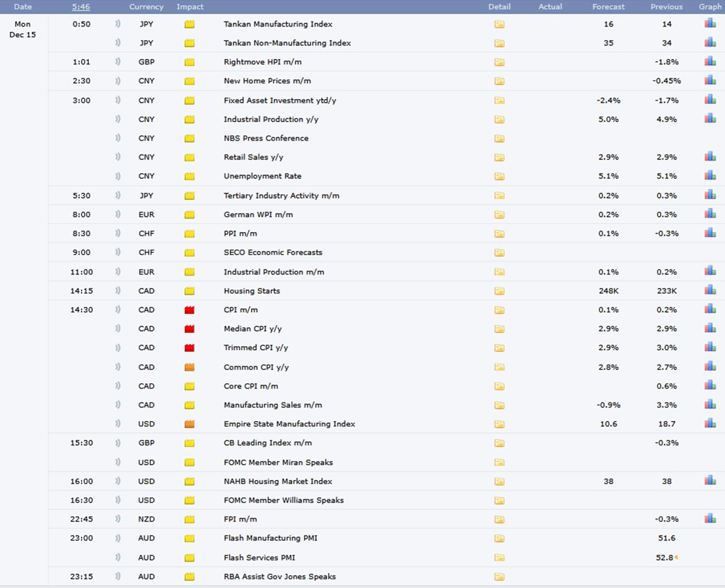Show graph for NAHB Housing Market Index
The height and width of the screenshot is (588, 725).
click(710, 480)
